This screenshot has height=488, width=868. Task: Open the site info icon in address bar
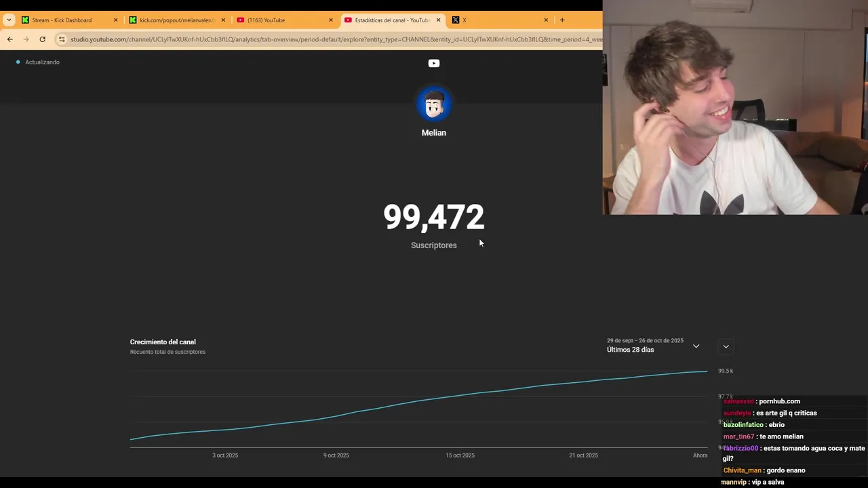point(62,39)
